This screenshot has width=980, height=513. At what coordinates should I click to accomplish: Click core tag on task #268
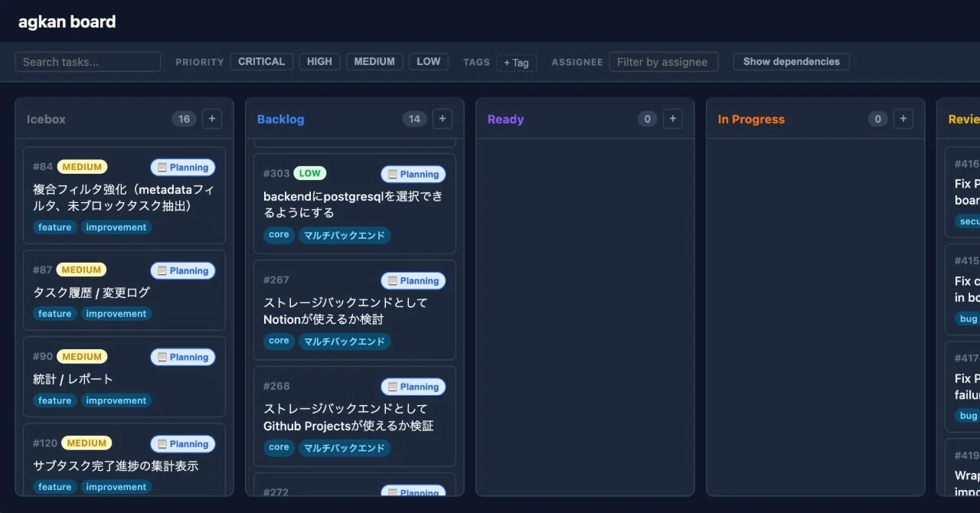[279, 448]
